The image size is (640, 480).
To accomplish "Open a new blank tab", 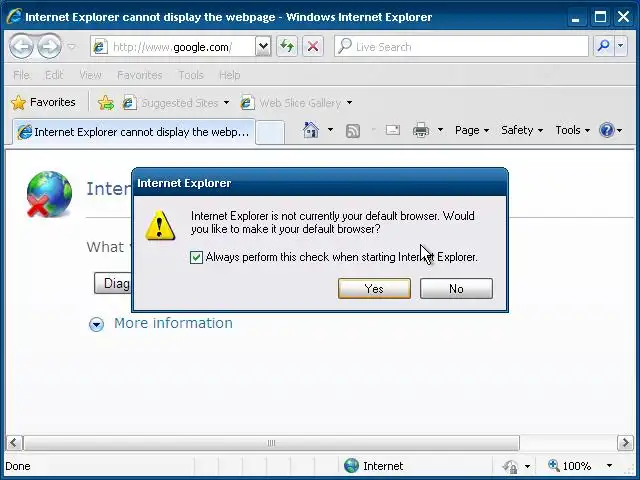I will tap(270, 133).
